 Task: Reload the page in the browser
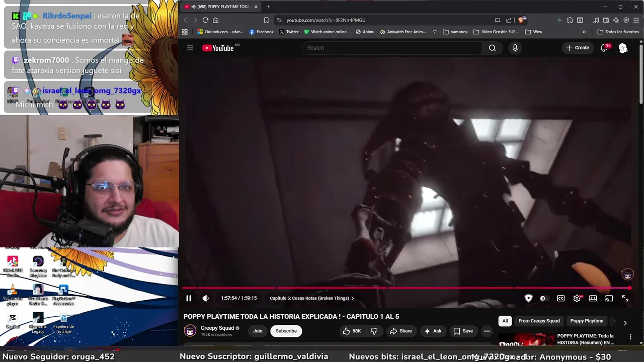pos(205,20)
